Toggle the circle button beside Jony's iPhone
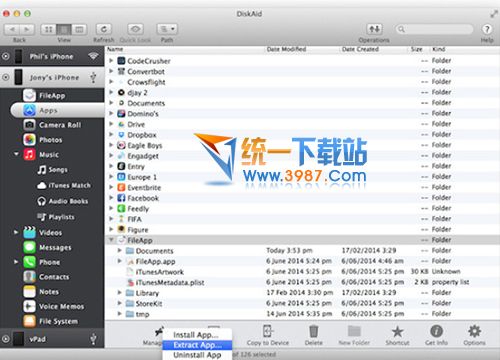500x360 pixels. [x=6, y=77]
